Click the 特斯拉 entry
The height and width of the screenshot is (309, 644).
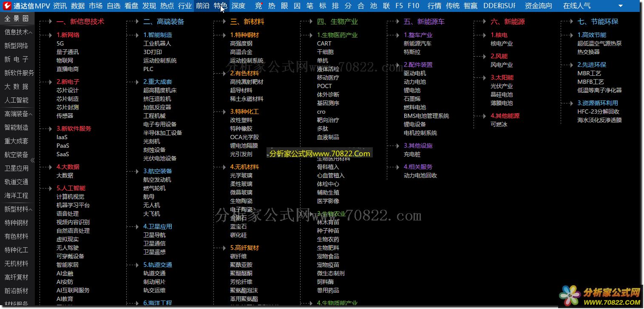(412, 52)
